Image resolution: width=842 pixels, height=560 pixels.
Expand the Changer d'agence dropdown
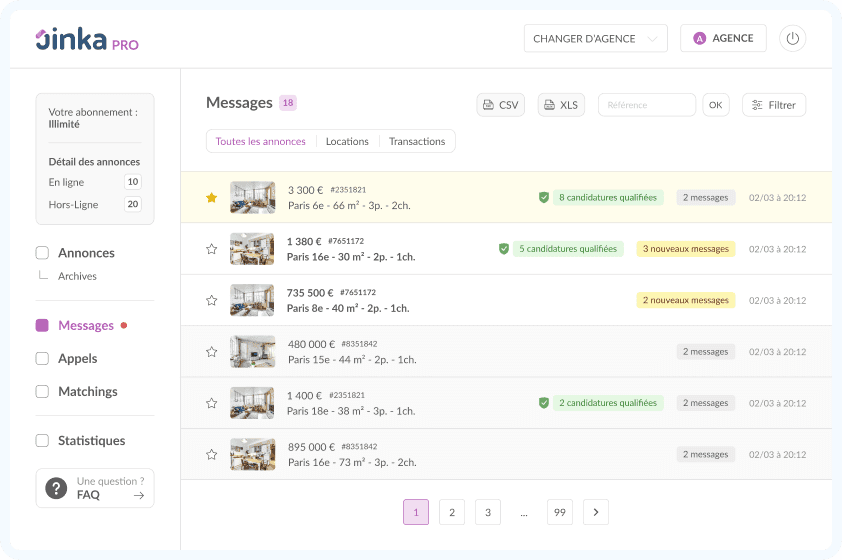pyautogui.click(x=595, y=39)
